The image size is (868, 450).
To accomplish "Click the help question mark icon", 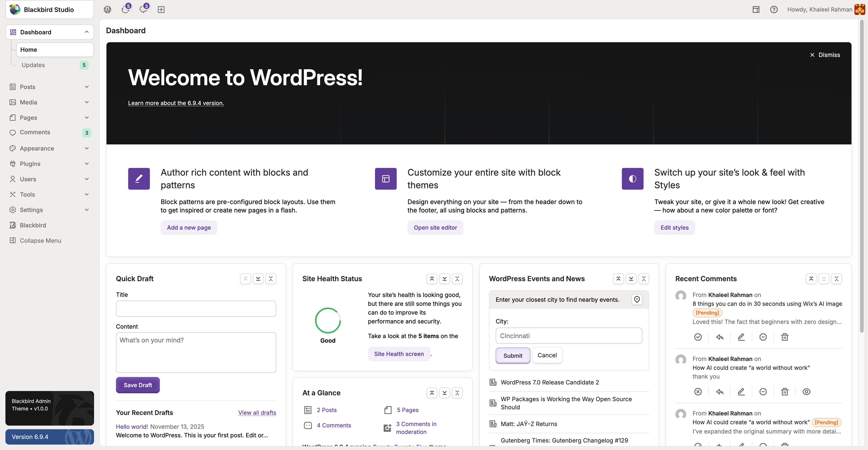I will point(774,9).
